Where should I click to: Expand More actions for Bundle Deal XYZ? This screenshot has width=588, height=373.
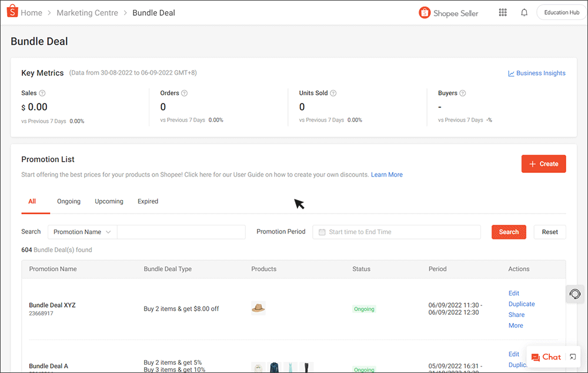[x=515, y=325]
